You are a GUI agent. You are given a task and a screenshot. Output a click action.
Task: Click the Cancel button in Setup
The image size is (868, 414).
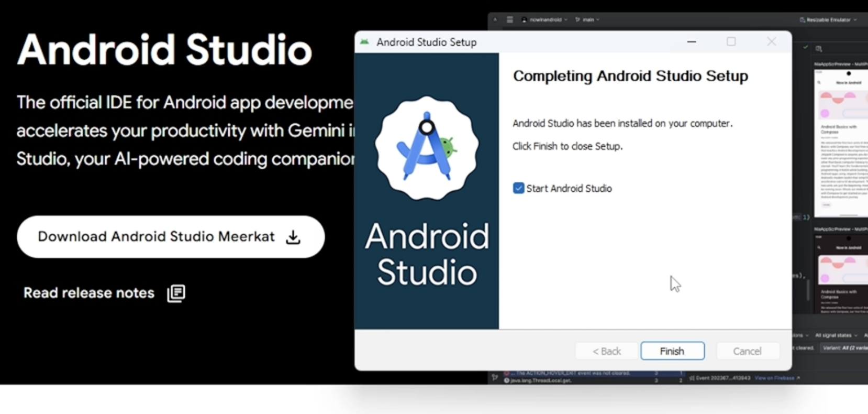(747, 351)
